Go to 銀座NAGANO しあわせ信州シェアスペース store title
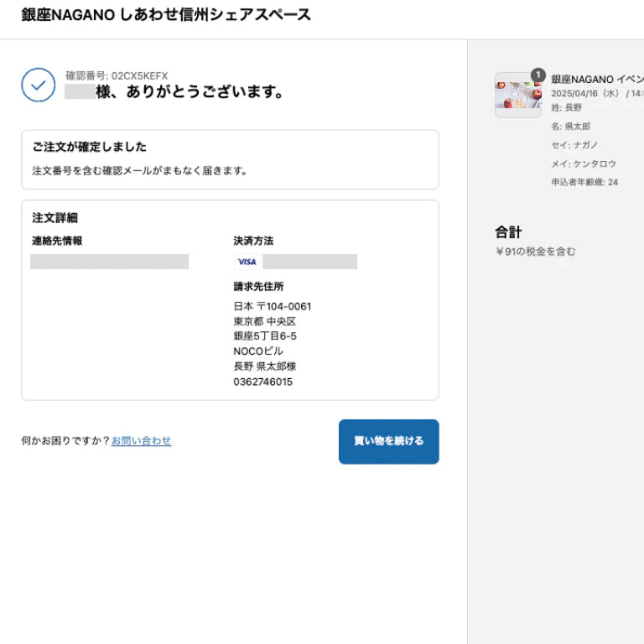 point(166,15)
